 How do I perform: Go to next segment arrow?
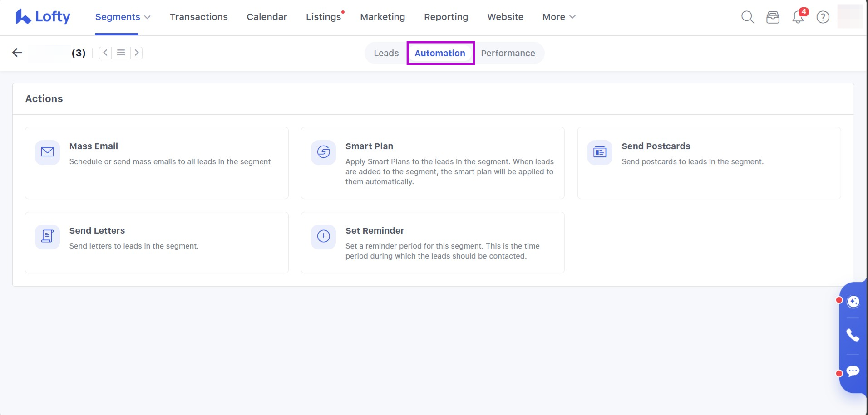pyautogui.click(x=137, y=53)
